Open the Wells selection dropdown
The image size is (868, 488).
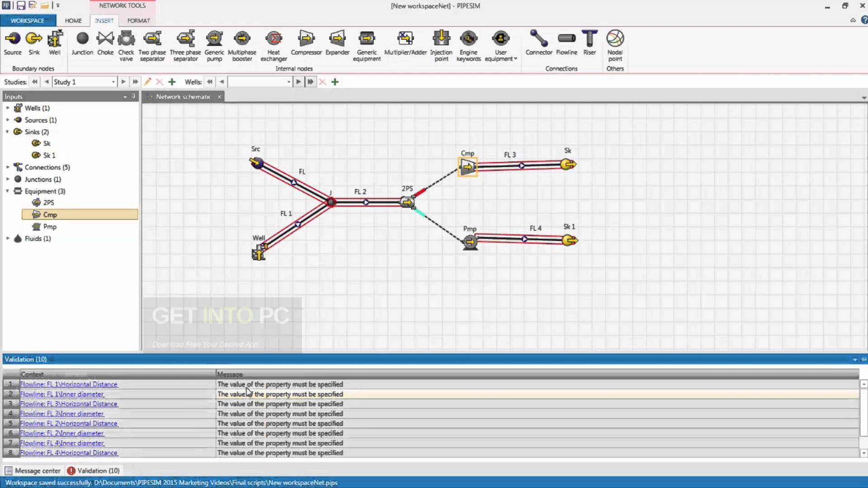[x=288, y=82]
